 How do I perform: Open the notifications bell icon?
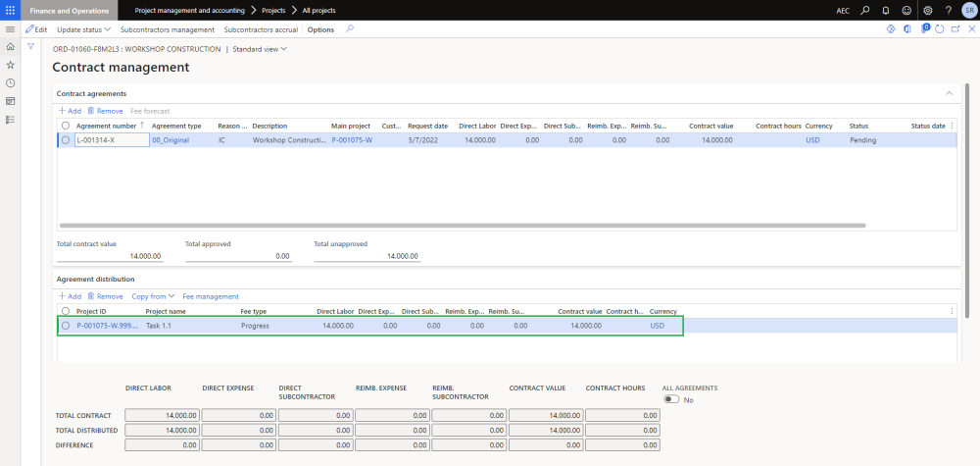[x=886, y=10]
